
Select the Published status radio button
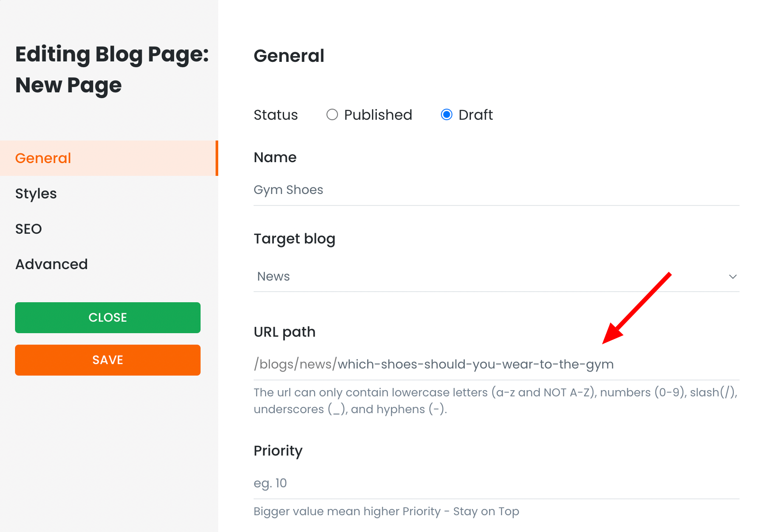coord(332,115)
